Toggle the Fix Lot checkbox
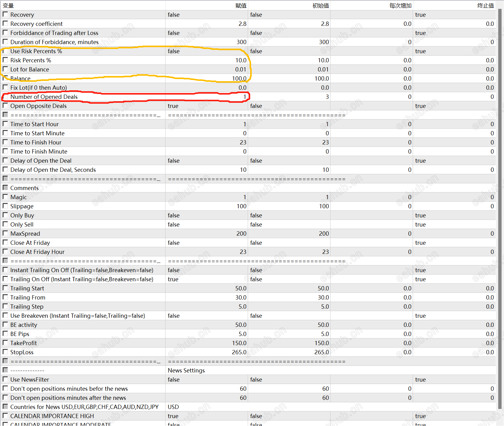 point(5,87)
